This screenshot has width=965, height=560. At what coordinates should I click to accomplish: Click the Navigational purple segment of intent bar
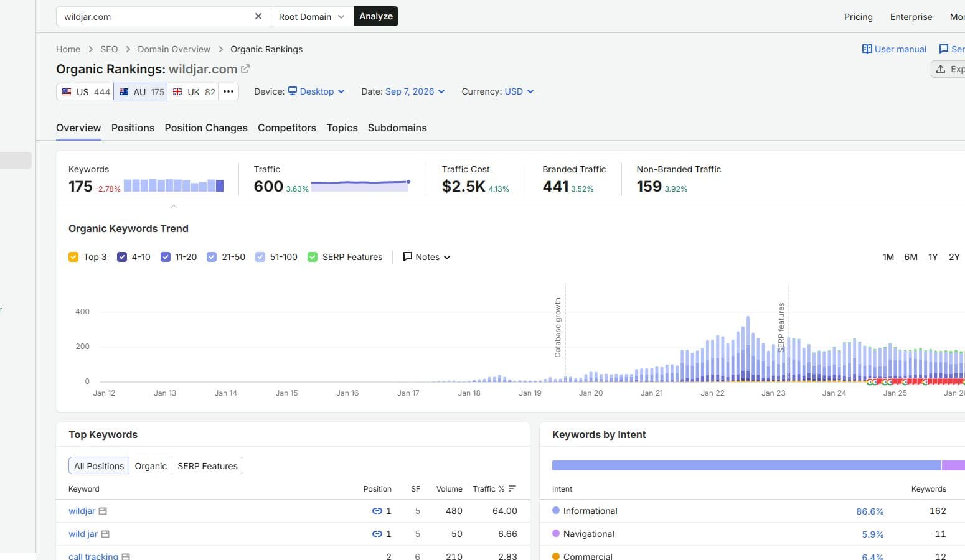click(953, 465)
